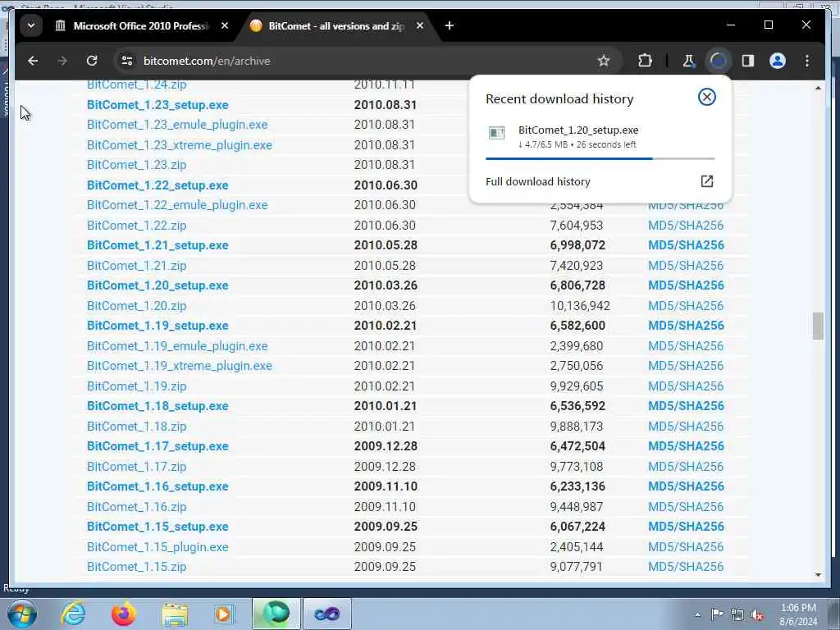The height and width of the screenshot is (630, 840).
Task: Close the BitComet archive tab
Action: (420, 25)
